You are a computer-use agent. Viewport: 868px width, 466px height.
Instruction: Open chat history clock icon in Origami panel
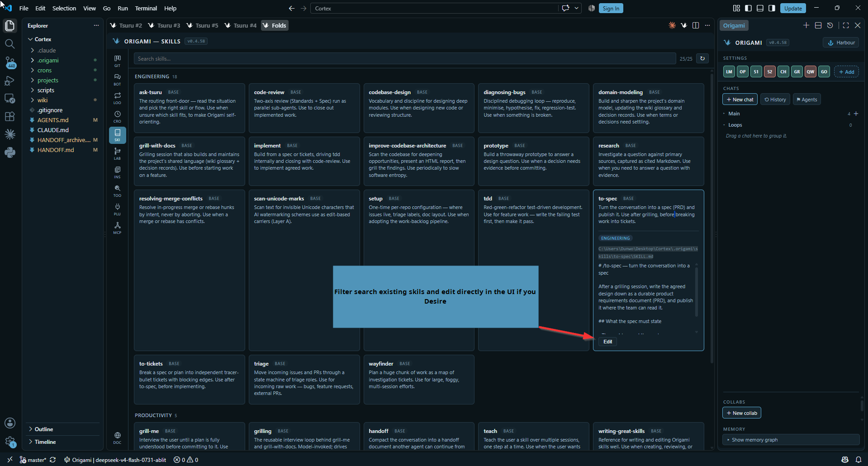click(830, 25)
